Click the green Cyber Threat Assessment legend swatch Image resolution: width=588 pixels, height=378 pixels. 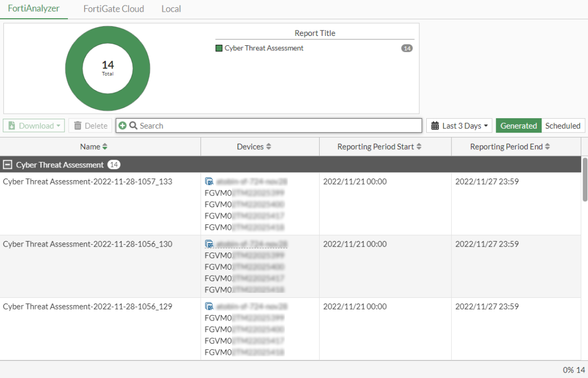click(x=219, y=48)
